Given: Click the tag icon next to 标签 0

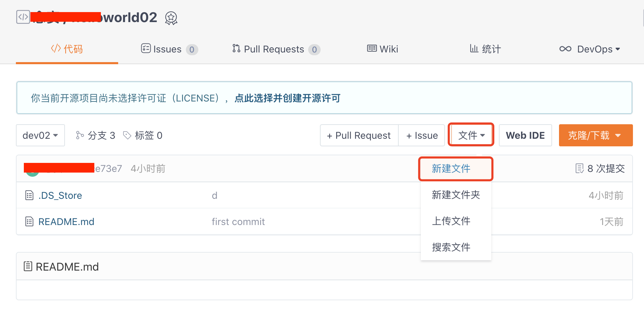Looking at the screenshot, I should click(x=127, y=135).
